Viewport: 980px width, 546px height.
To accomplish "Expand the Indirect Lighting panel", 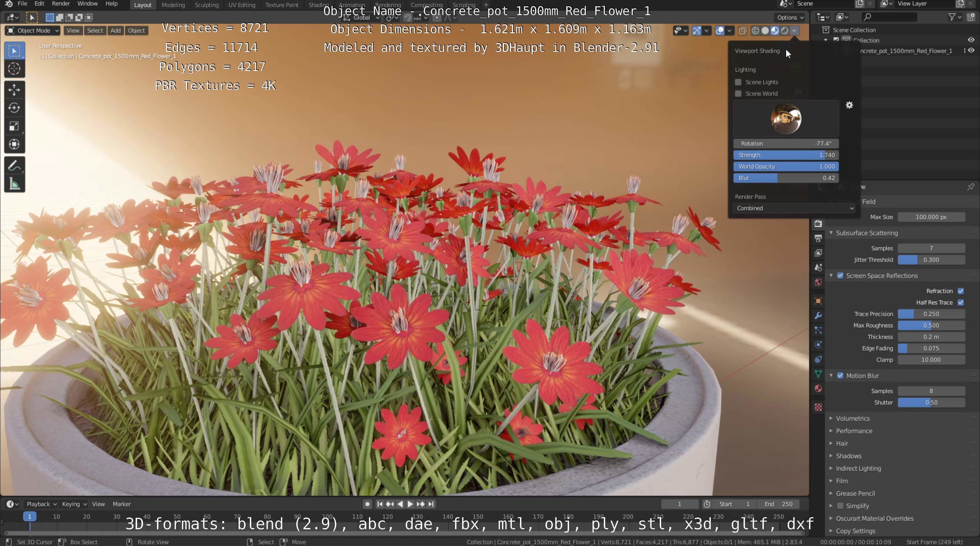I will (x=858, y=469).
